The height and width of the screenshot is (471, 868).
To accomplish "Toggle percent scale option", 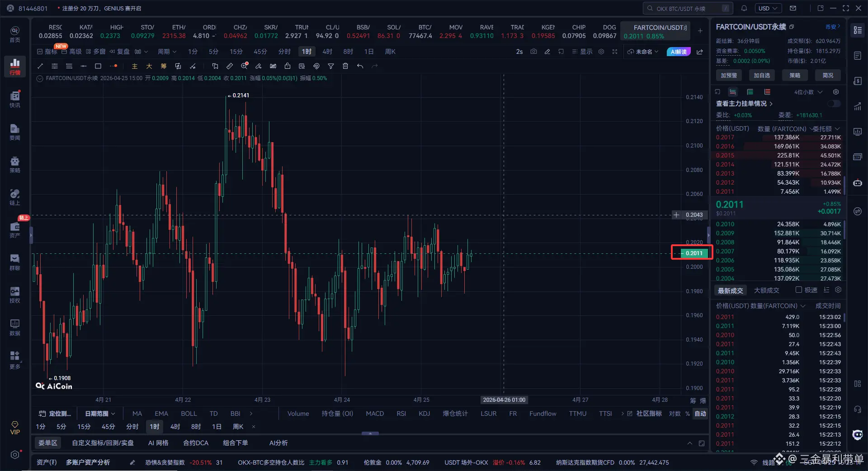I will (x=688, y=414).
